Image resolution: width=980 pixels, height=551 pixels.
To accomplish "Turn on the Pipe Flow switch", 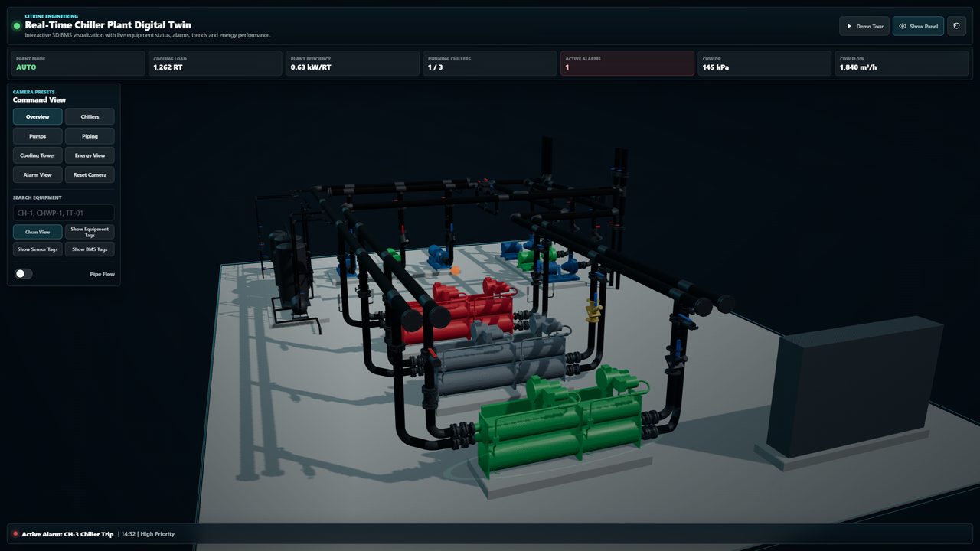I will tap(24, 274).
